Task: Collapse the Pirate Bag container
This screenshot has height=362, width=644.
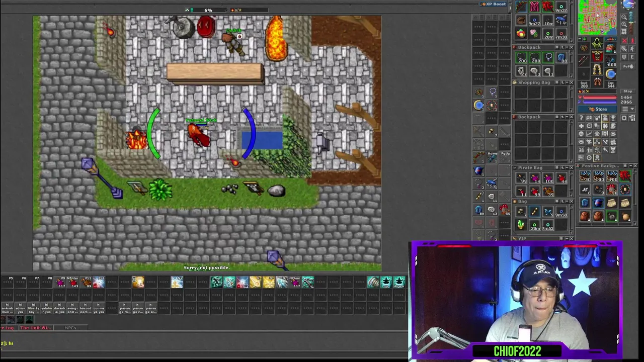Action: coord(567,168)
